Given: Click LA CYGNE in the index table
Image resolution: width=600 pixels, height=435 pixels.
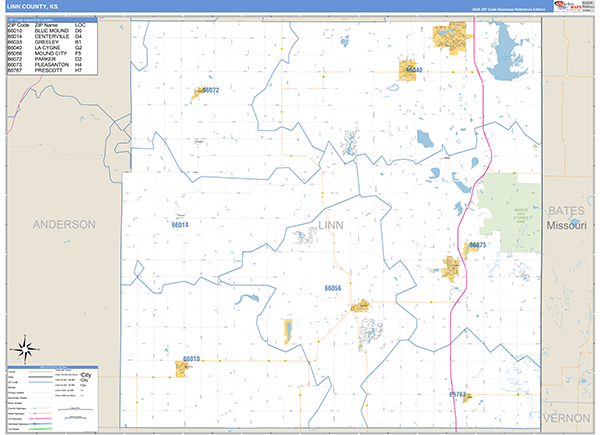Looking at the screenshot, I should [47, 48].
